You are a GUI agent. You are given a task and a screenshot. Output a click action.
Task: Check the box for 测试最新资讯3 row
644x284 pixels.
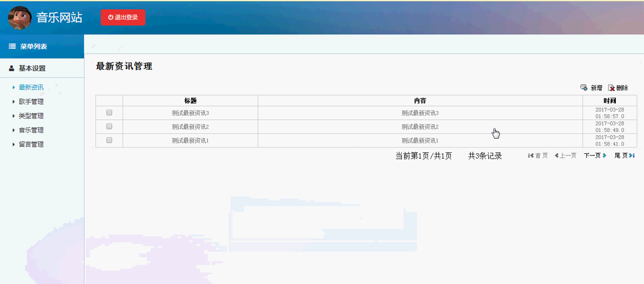click(x=109, y=113)
